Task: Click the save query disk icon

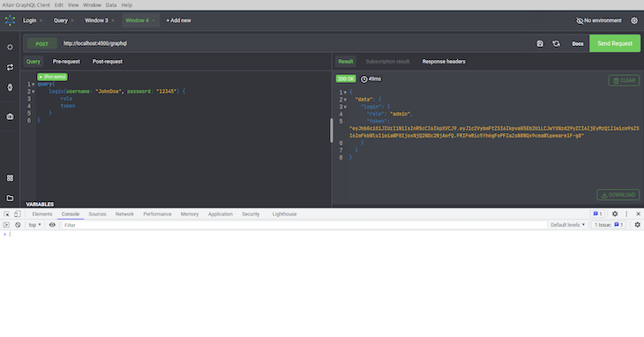Action: pos(540,43)
